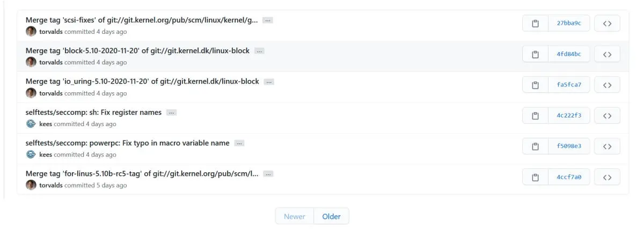The height and width of the screenshot is (235, 644).
Task: Open commit hash link 4fd84bc
Action: 569,54
